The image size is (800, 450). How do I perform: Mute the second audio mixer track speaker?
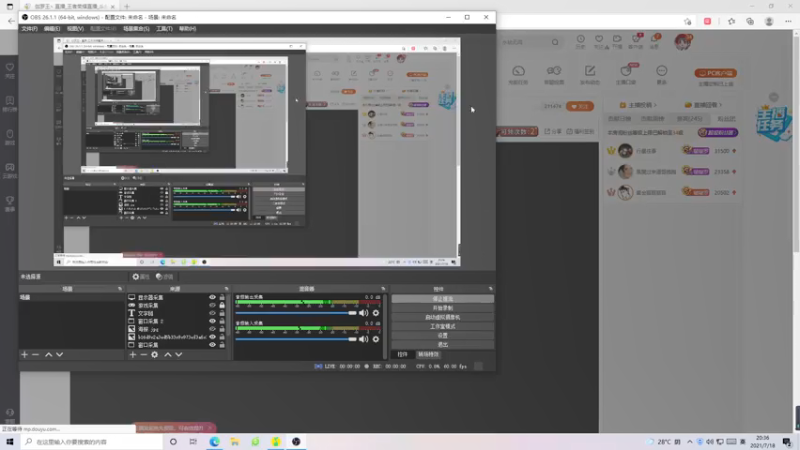363,339
